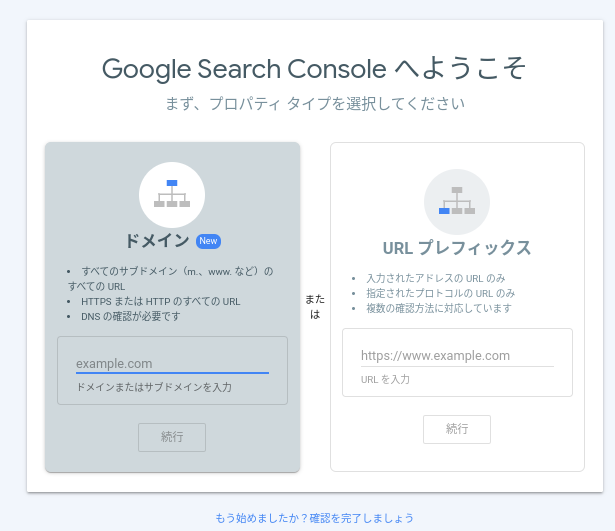
Task: Focus the example.com domain input field
Action: point(172,364)
